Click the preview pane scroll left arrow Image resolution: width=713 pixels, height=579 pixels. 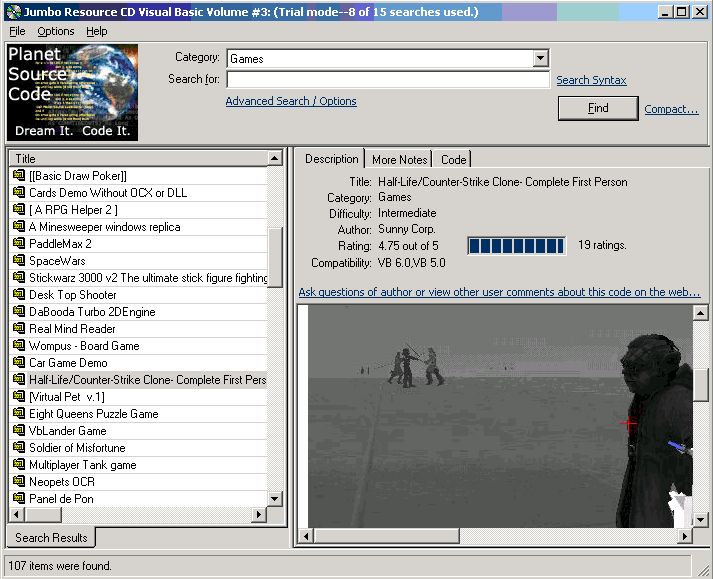coord(306,536)
